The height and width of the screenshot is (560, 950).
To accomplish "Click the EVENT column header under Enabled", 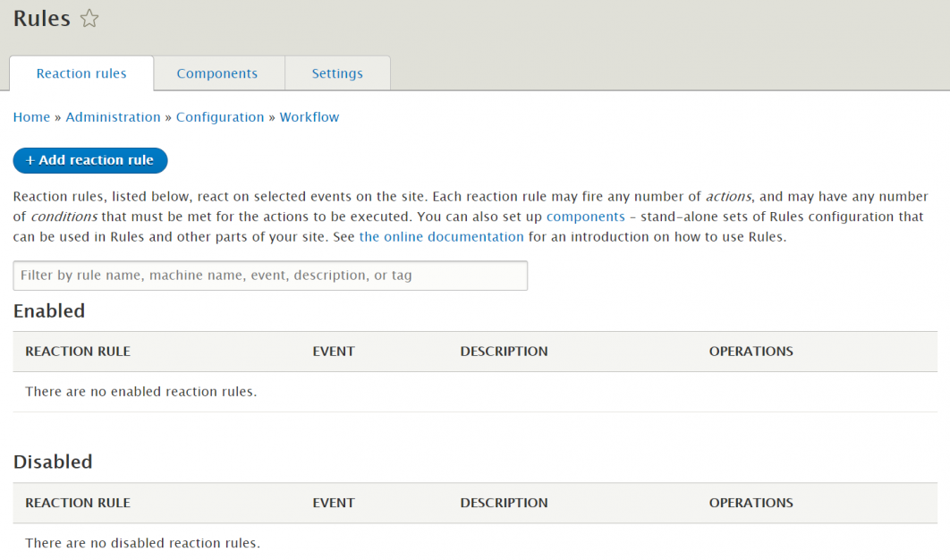I will (x=333, y=352).
